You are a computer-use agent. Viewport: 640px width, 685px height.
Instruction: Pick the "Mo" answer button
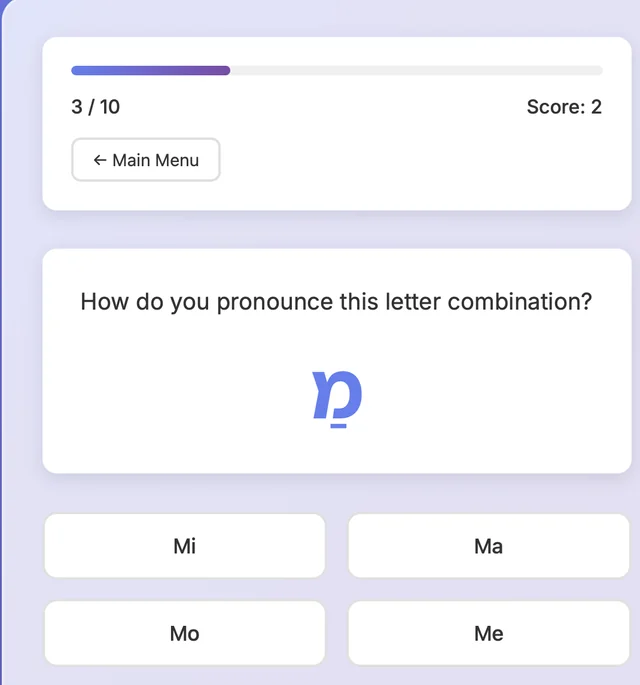pos(185,633)
